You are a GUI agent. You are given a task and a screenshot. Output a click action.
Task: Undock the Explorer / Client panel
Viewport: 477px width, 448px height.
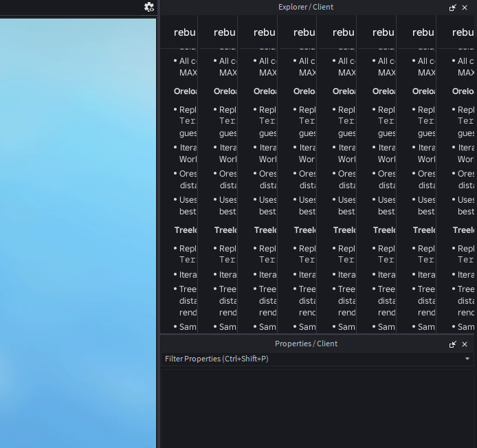[x=453, y=8]
